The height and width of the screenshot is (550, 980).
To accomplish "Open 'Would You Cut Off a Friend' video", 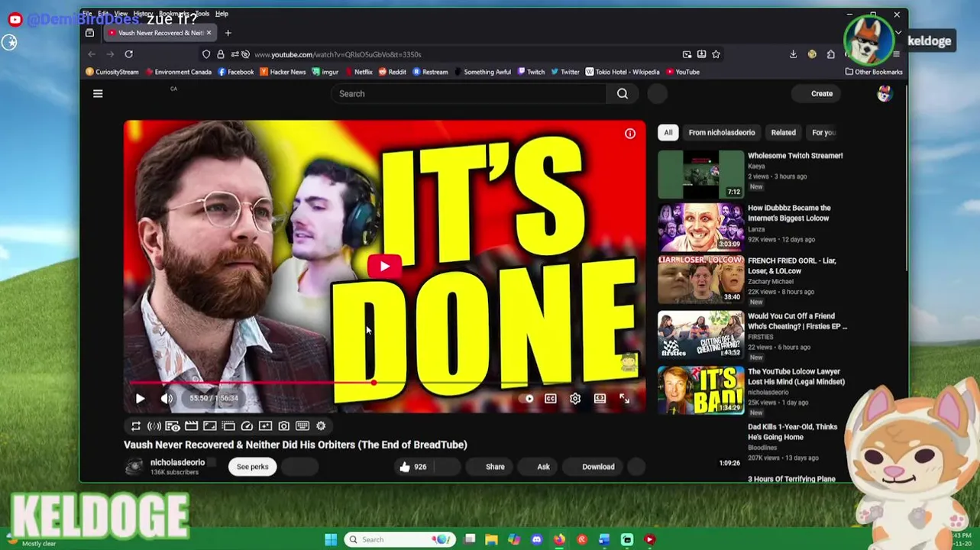I will pos(797,321).
